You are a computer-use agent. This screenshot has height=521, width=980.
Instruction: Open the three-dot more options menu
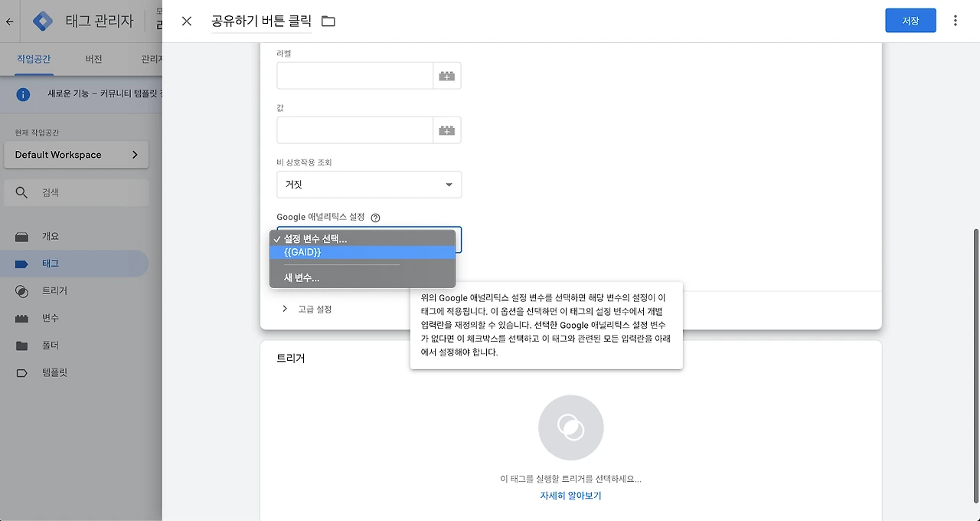click(955, 21)
